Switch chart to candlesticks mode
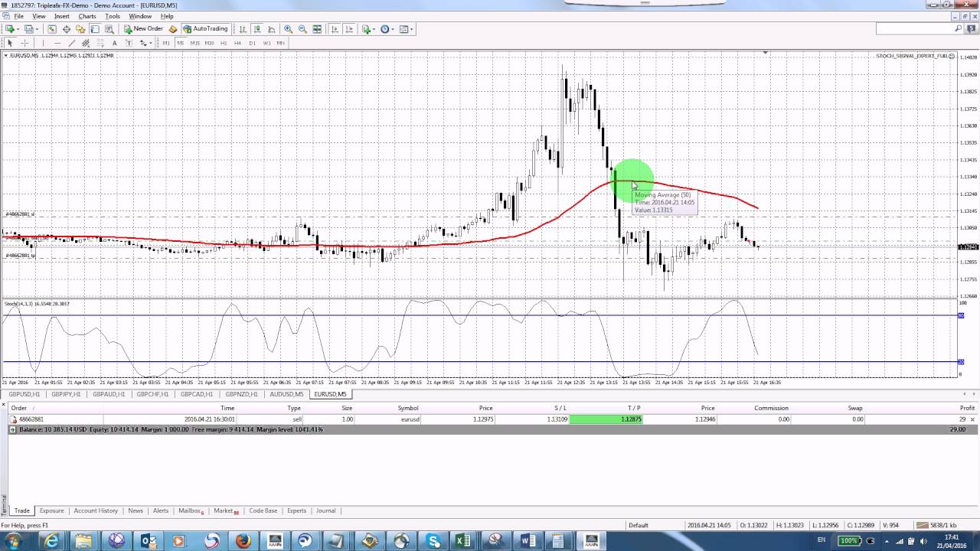Viewport: 980px width, 551px height. point(257,29)
